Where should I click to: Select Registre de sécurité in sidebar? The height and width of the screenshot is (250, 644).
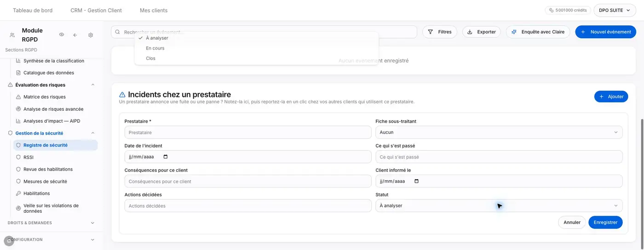pyautogui.click(x=55, y=145)
